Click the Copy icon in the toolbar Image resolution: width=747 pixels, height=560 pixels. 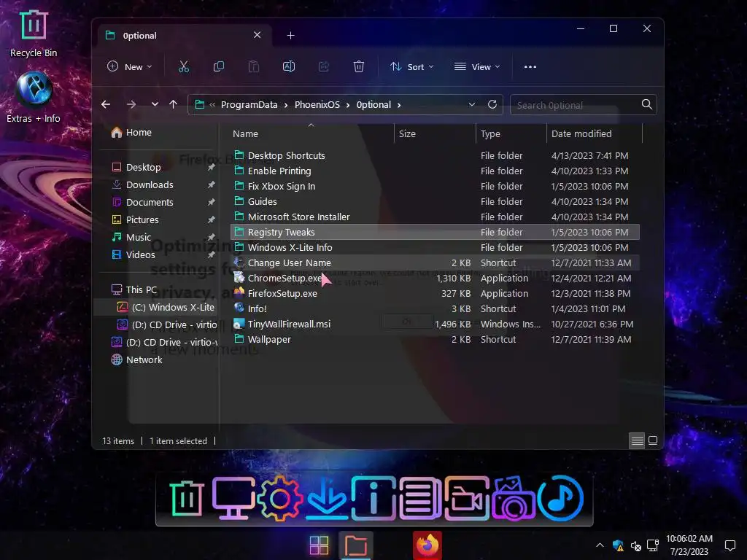(219, 66)
